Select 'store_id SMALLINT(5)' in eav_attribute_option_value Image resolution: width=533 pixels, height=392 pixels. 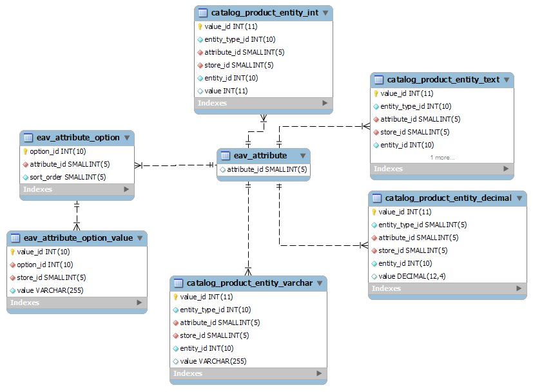[x=52, y=278]
